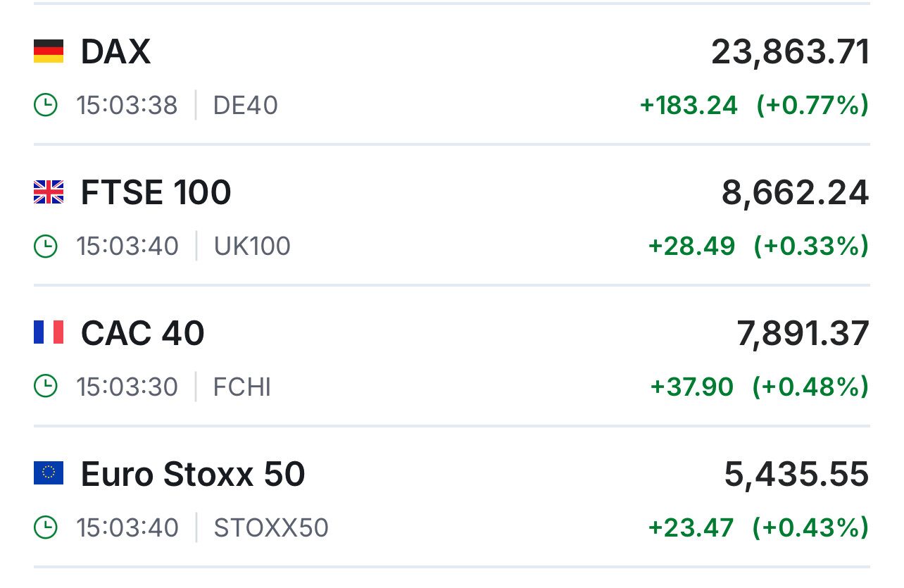Click the French flag icon beside CAC 40

point(49,332)
